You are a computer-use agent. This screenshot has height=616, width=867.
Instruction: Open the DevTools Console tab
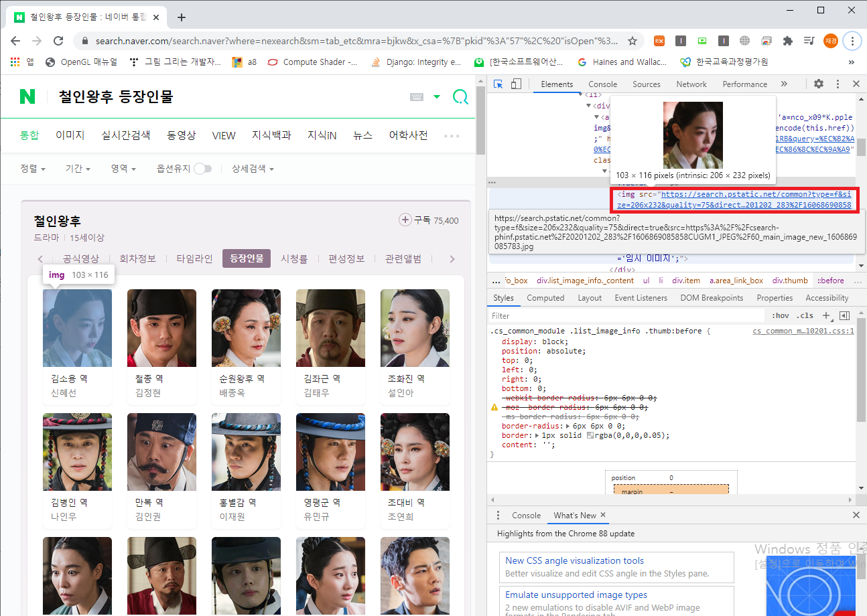pos(602,84)
